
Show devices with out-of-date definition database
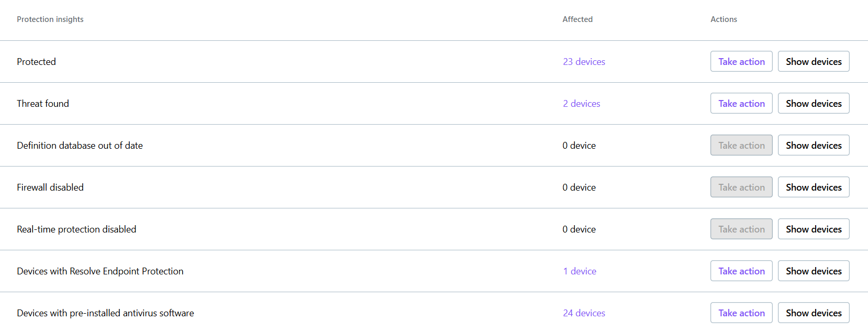[x=813, y=145]
